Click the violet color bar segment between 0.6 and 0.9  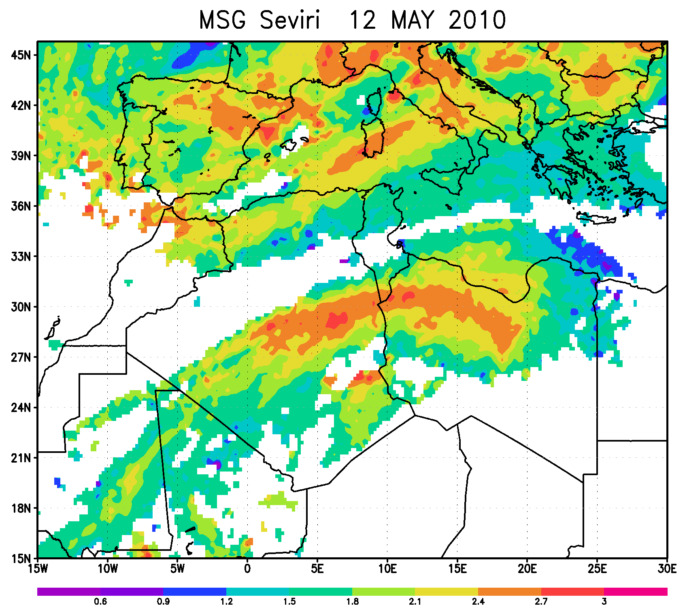pos(132,592)
